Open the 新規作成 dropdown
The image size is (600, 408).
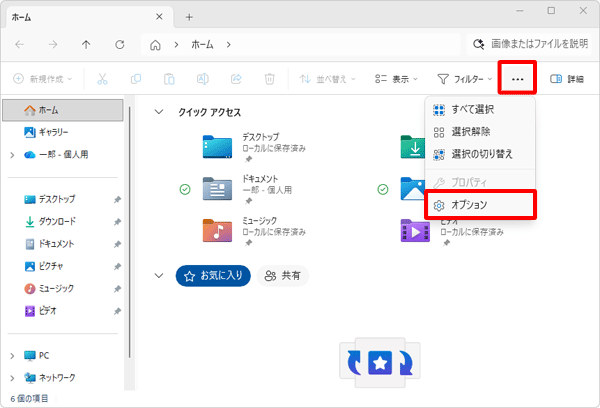pyautogui.click(x=42, y=79)
